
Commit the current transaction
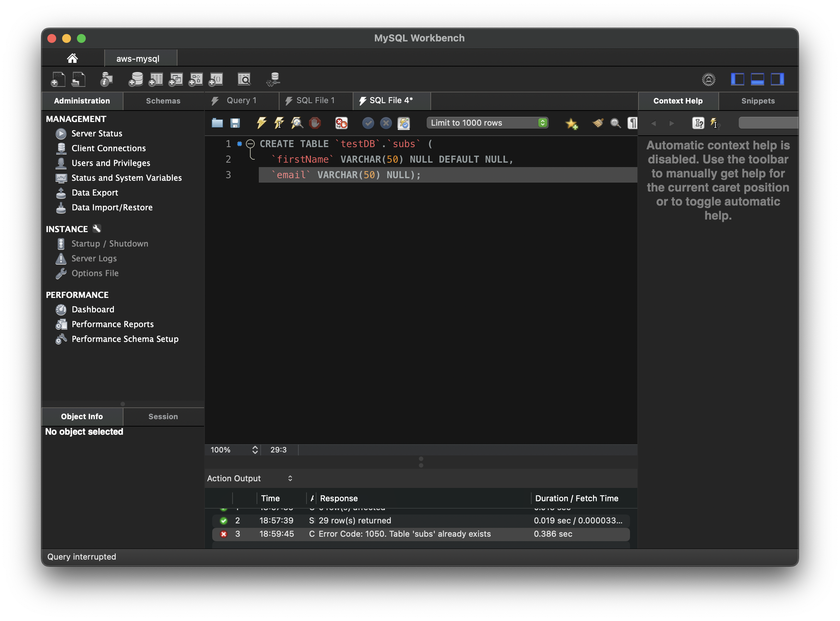pos(368,123)
